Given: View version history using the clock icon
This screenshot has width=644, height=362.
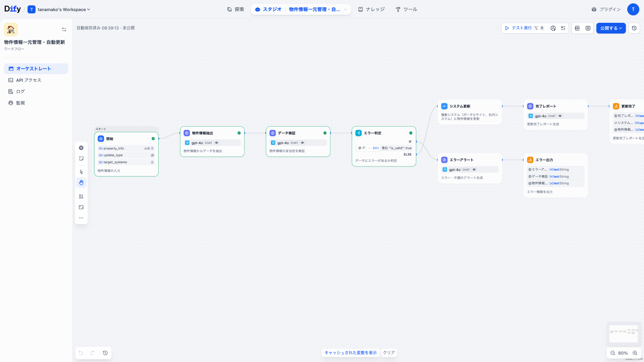Looking at the screenshot, I should (634, 28).
